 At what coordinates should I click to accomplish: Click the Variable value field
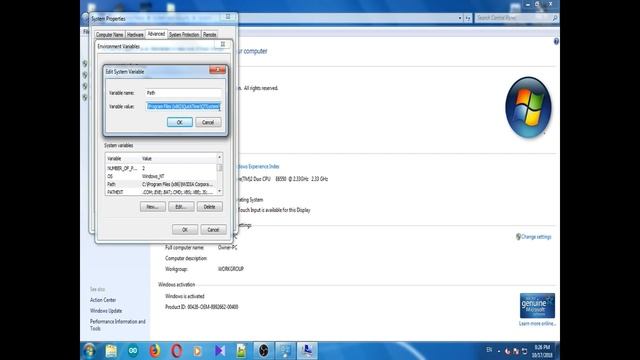[183, 106]
